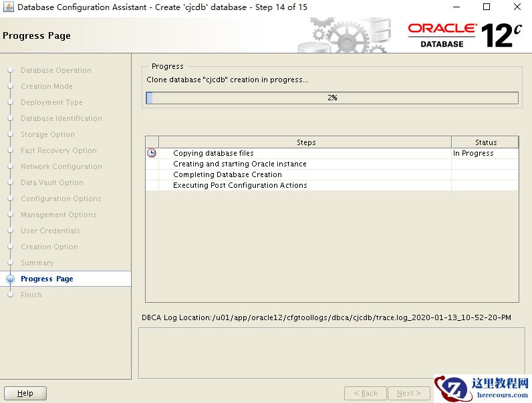Click the Oracle 12c Database logo
Screen dimensions: 532x403
464,35
